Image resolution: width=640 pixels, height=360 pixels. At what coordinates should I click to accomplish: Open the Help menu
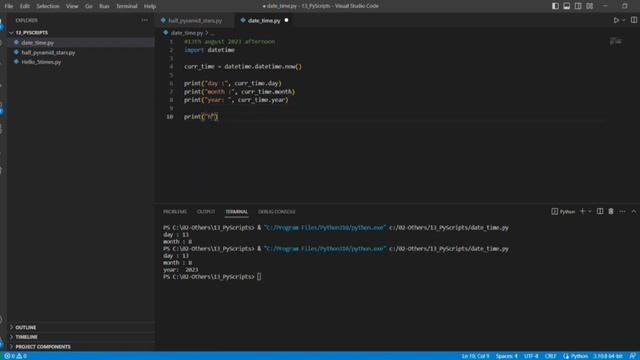point(150,6)
